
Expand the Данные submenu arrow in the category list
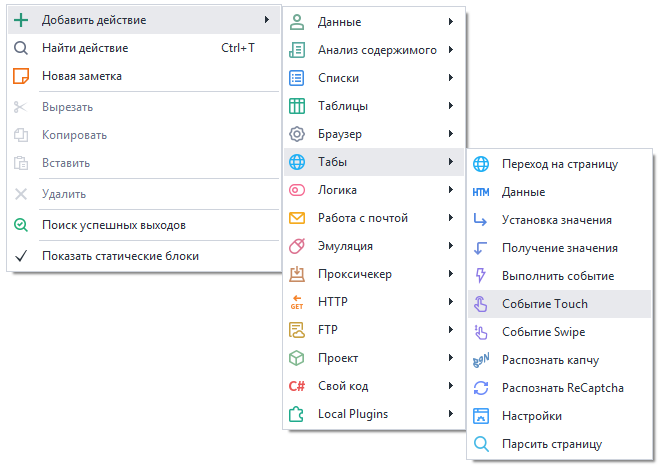[452, 22]
